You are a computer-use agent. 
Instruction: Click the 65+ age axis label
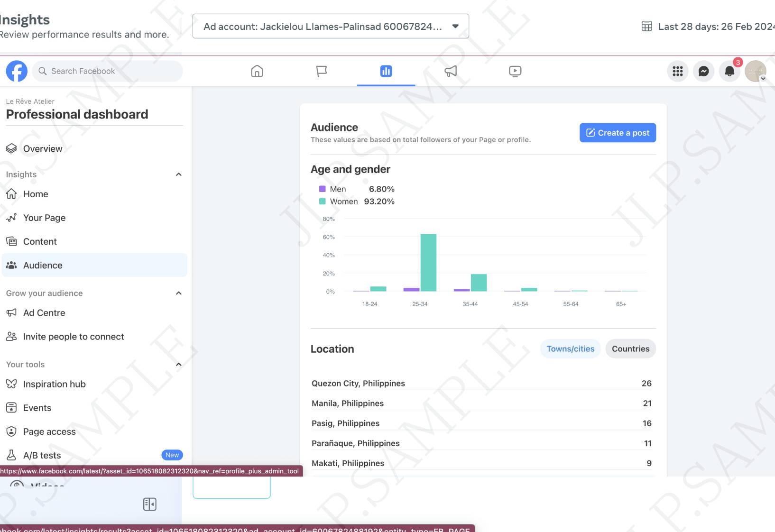(621, 304)
